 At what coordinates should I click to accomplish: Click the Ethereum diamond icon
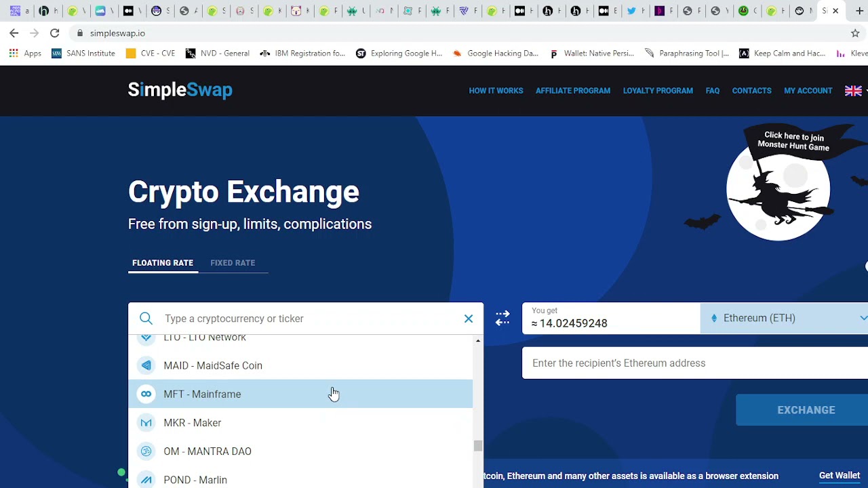[714, 319]
